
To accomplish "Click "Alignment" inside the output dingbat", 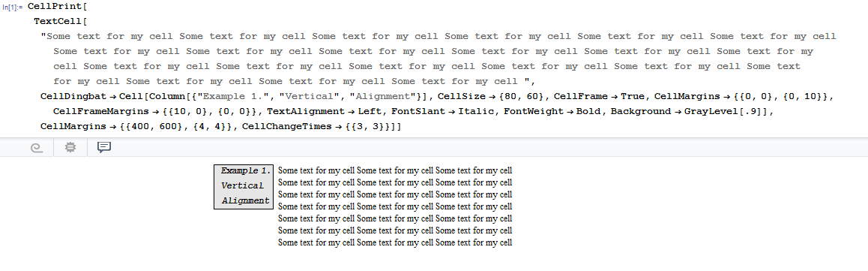I will 246,201.
